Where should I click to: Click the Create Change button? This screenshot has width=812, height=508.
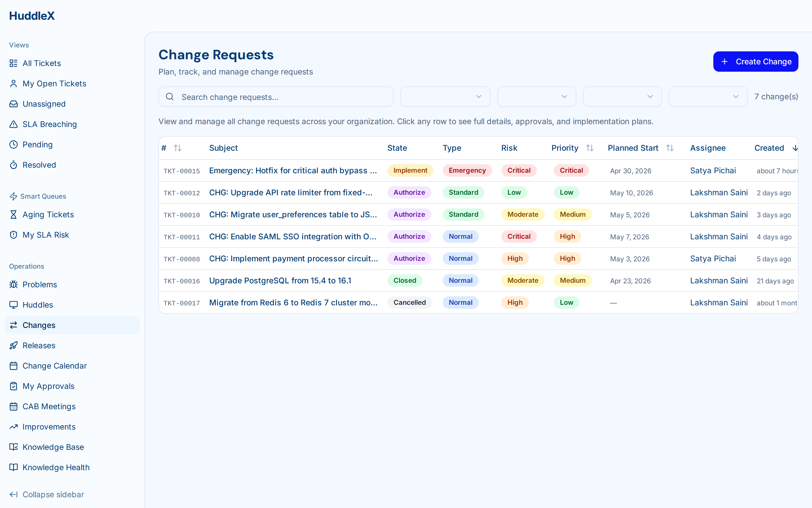[x=756, y=62]
